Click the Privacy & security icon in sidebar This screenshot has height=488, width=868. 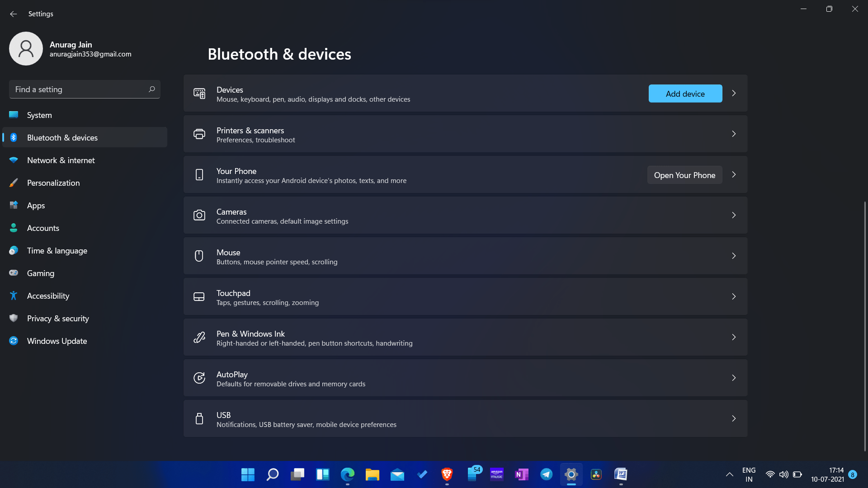pos(13,318)
